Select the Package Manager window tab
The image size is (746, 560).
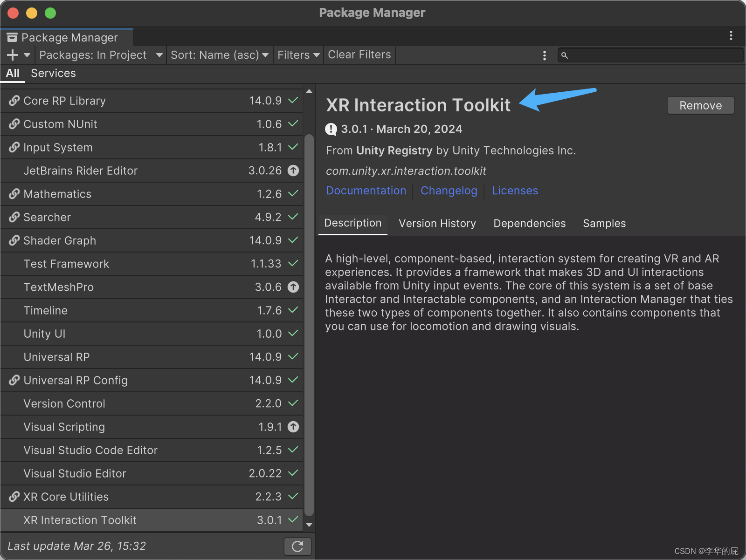pyautogui.click(x=67, y=37)
